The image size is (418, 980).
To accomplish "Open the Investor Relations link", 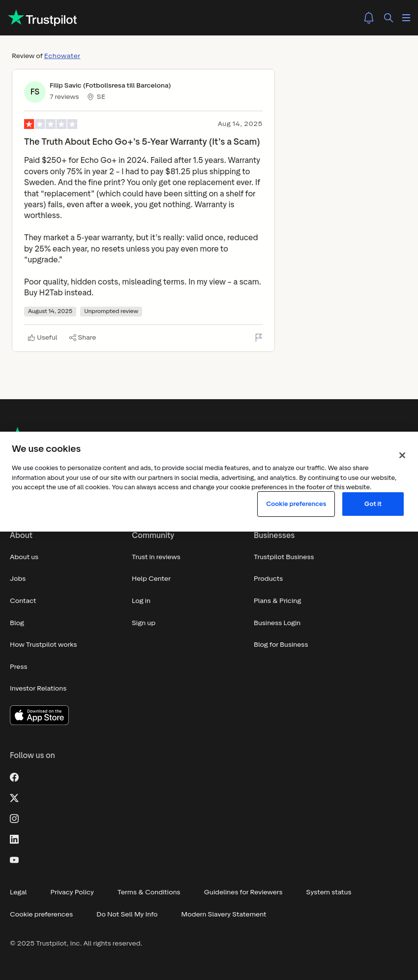I will pyautogui.click(x=38, y=689).
